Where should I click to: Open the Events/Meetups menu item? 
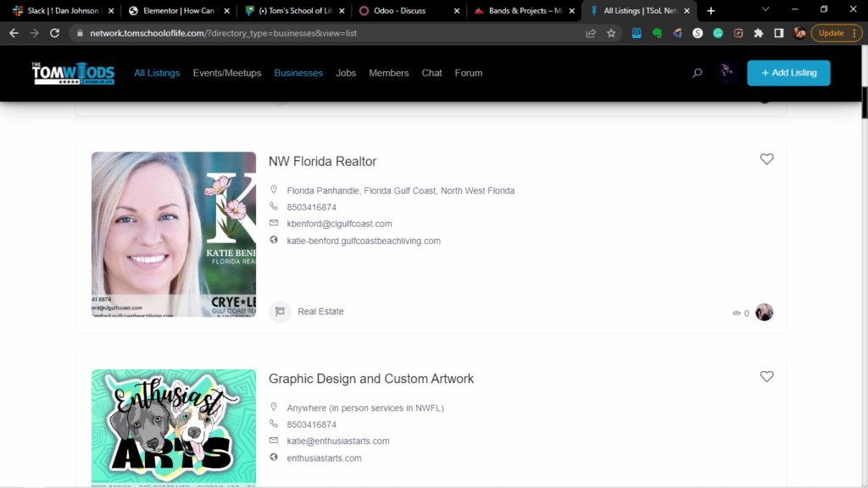(x=227, y=73)
